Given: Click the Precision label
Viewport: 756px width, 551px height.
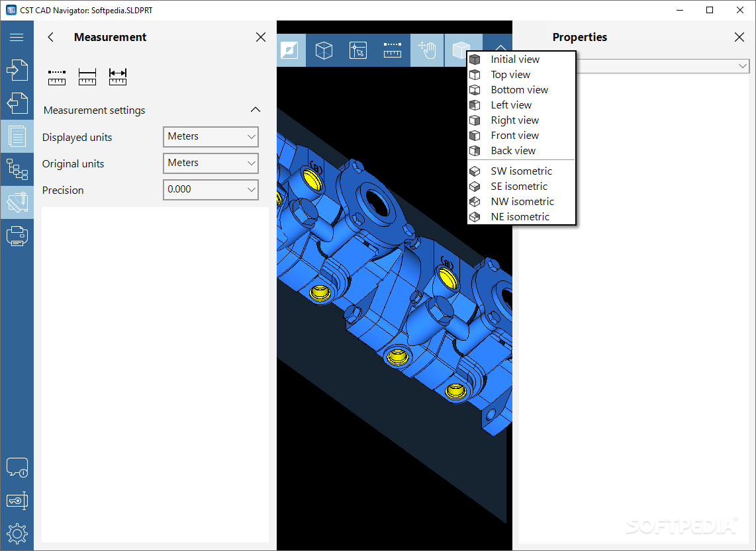Looking at the screenshot, I should tap(63, 191).
